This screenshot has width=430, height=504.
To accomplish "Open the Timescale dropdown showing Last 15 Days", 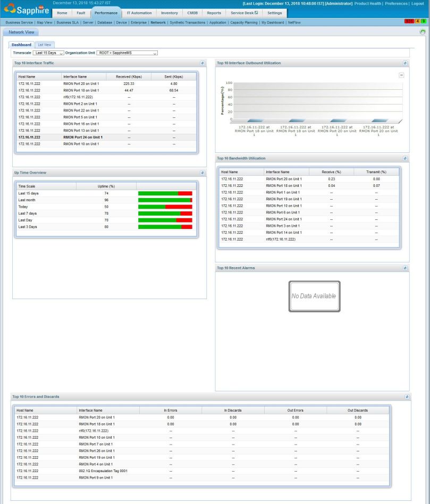I will (x=47, y=53).
